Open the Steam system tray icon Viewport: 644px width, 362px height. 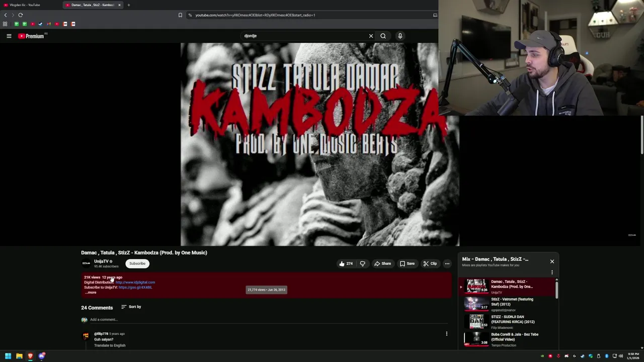pyautogui.click(x=583, y=356)
